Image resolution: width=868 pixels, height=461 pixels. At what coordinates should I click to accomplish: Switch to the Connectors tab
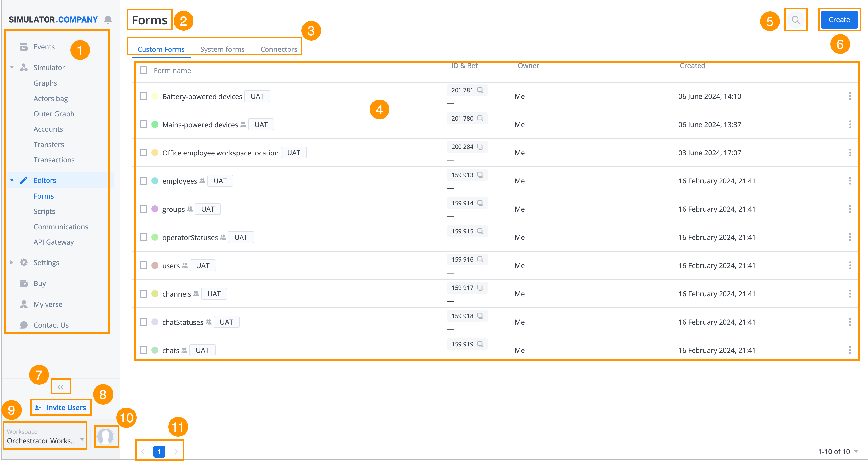[x=279, y=49]
